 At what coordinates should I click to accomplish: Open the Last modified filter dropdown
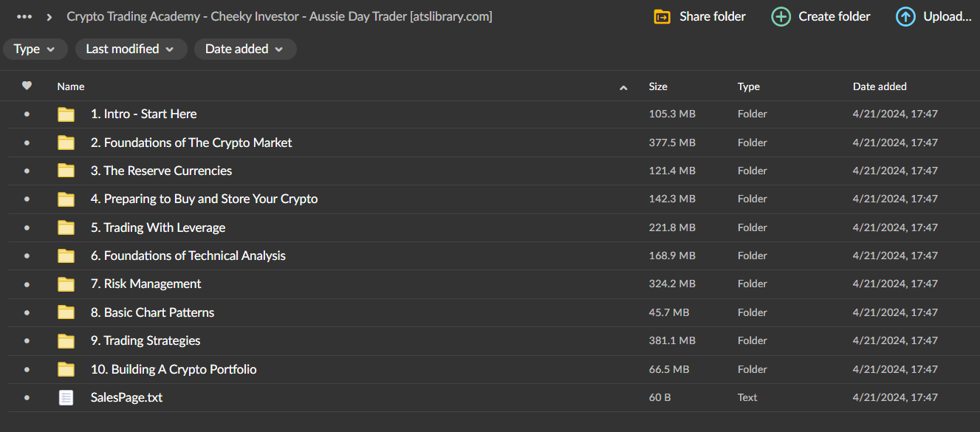(131, 49)
